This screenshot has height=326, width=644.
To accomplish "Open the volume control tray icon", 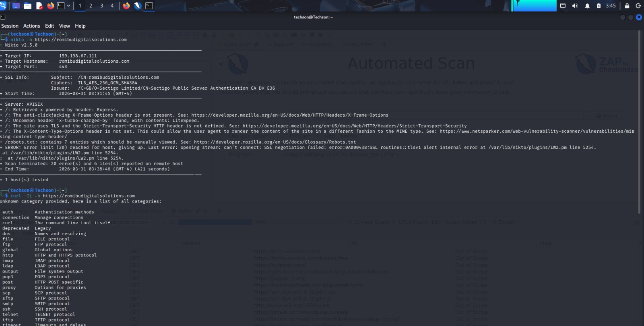I will tap(575, 6).
